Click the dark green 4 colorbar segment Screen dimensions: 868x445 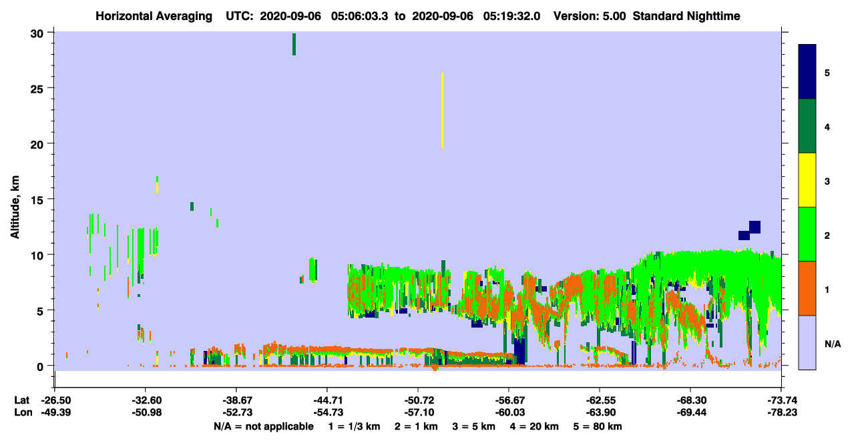click(x=807, y=126)
